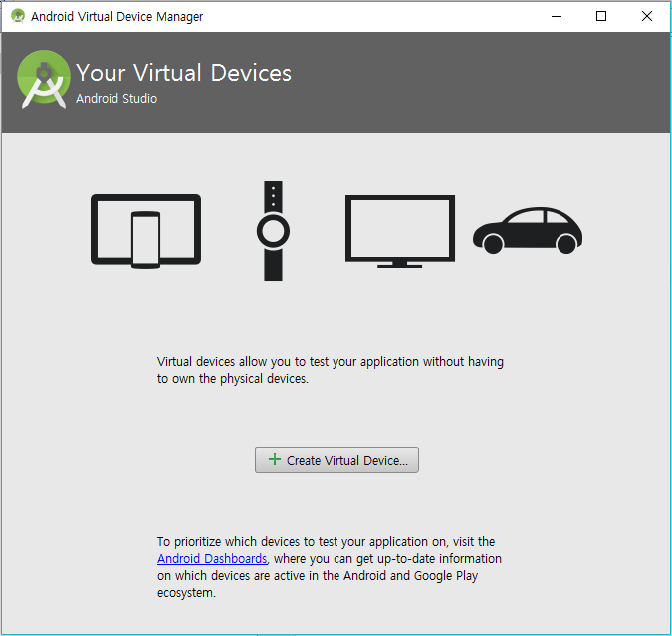Image resolution: width=672 pixels, height=636 pixels.
Task: Click the Create Virtual Device button
Action: pos(336,460)
